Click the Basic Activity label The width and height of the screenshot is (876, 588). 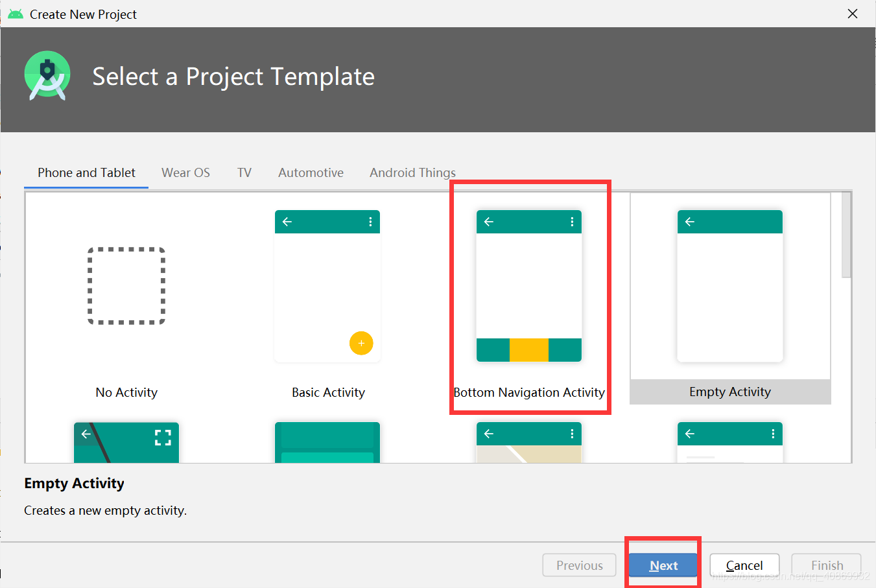click(328, 392)
